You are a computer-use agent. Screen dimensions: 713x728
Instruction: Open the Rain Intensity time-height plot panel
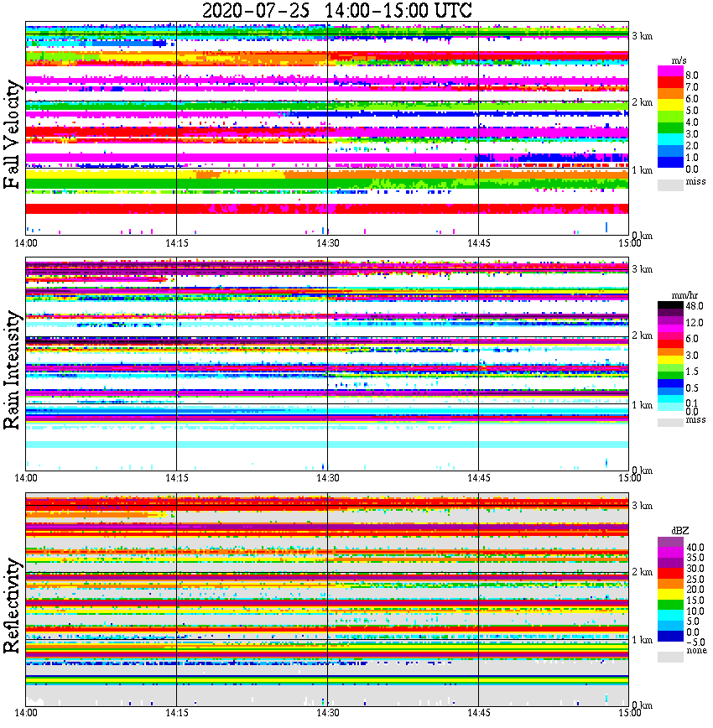tap(327, 363)
